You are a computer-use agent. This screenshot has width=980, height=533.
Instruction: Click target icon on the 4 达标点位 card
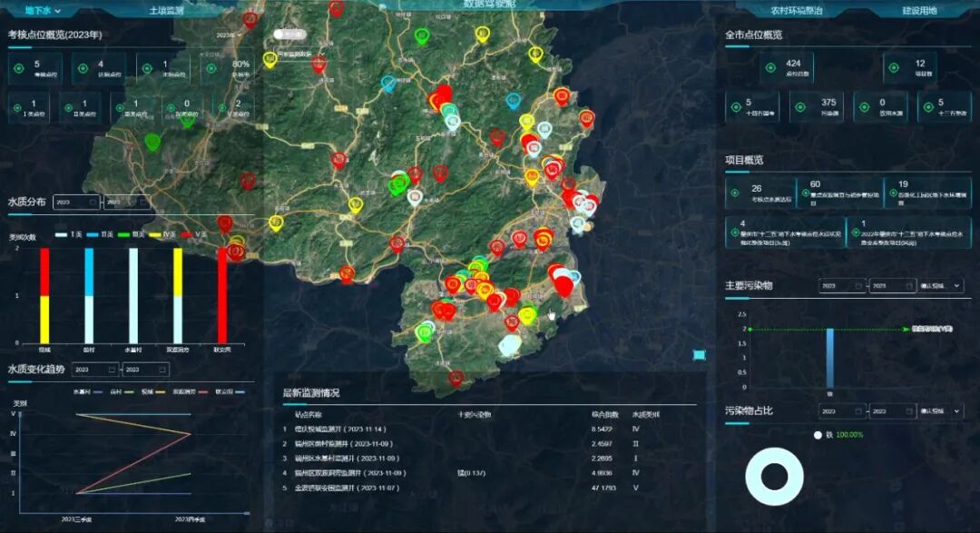tap(83, 69)
